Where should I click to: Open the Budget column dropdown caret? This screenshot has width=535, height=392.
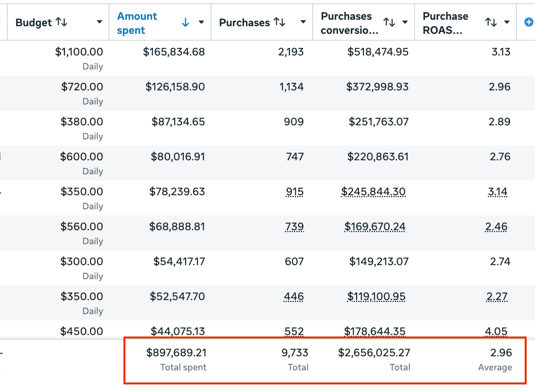coord(100,22)
